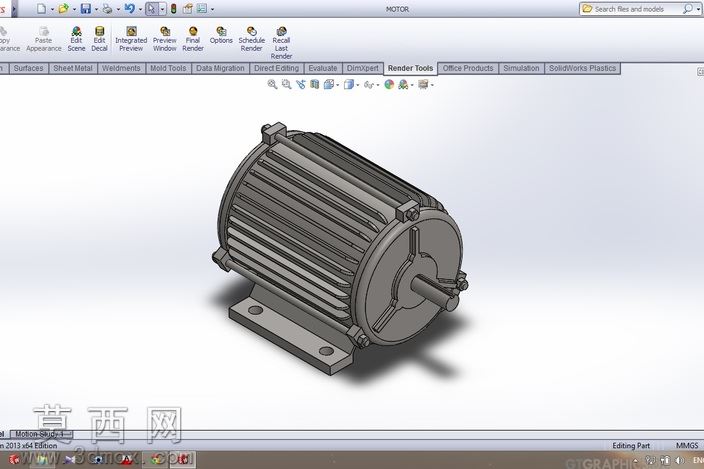Print the document using the printer icon

pyautogui.click(x=107, y=9)
